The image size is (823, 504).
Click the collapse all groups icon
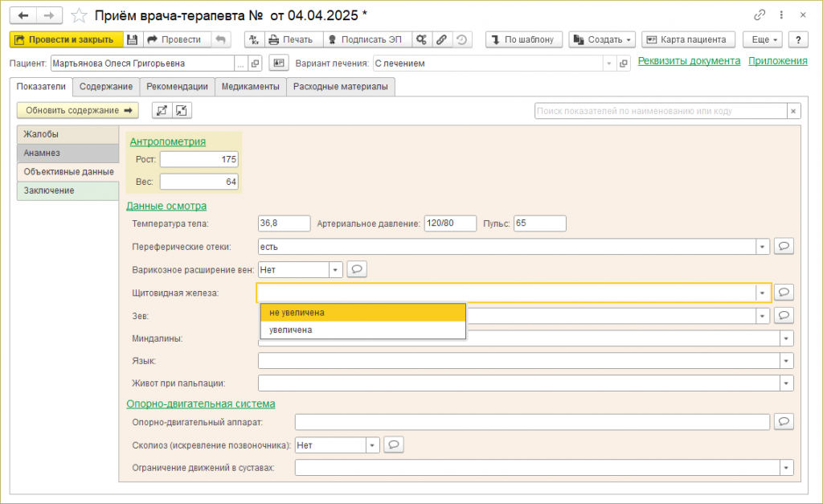(x=182, y=110)
